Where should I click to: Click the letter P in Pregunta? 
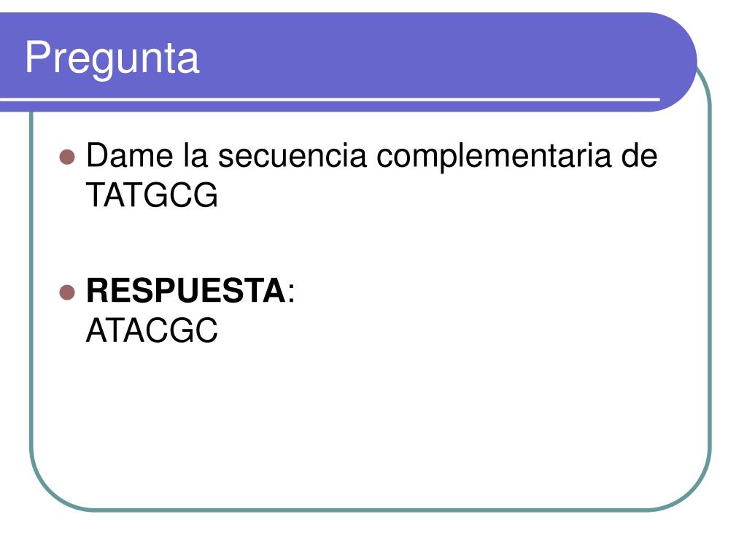36,57
